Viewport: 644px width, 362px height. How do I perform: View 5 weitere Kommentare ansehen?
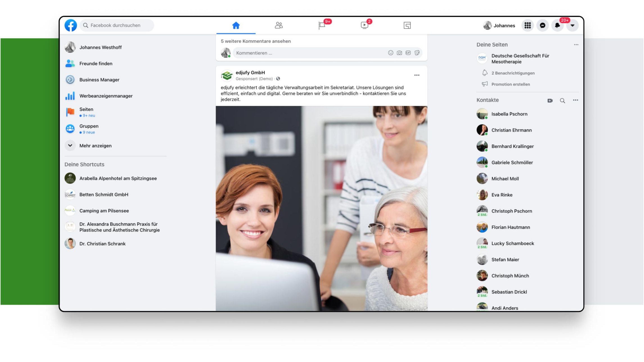pyautogui.click(x=256, y=41)
